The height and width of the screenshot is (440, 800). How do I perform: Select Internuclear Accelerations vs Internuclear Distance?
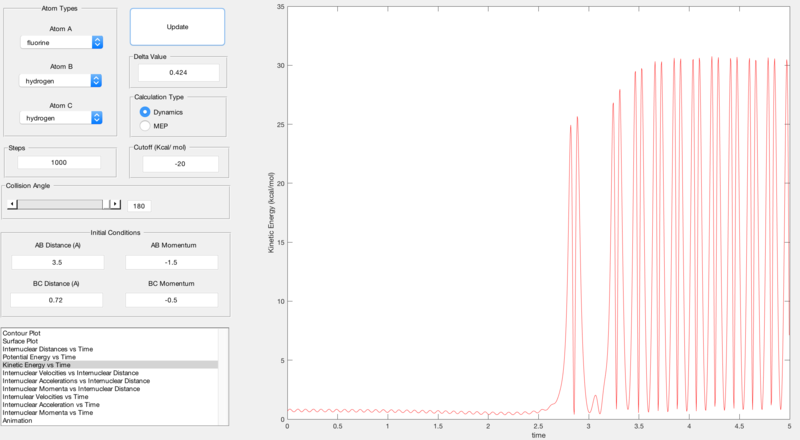77,381
